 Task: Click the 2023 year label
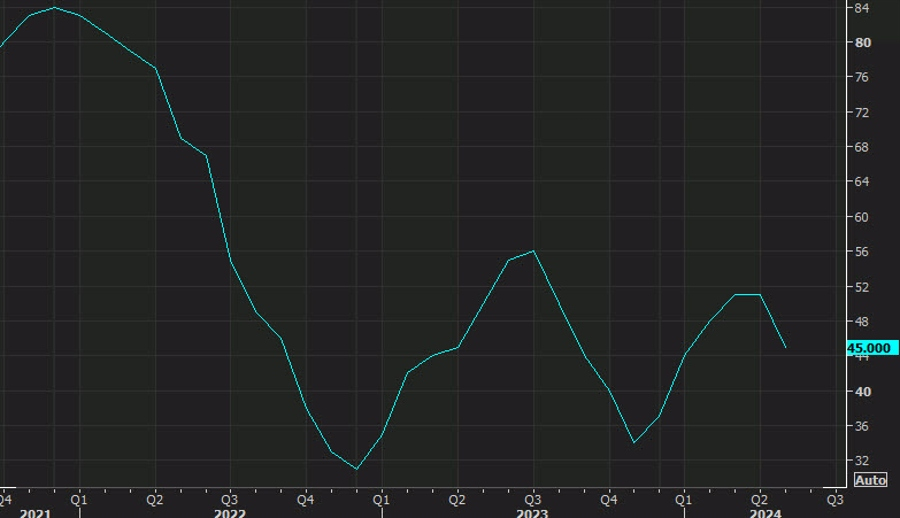(x=532, y=513)
